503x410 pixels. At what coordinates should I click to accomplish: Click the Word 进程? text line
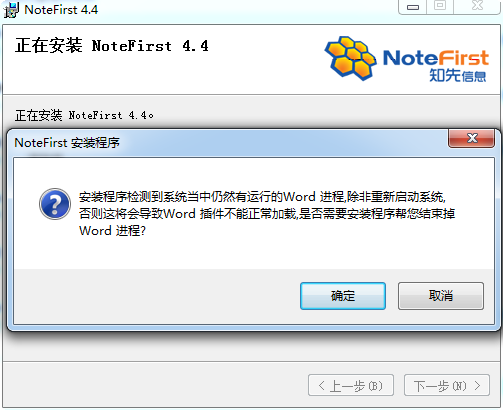pos(112,230)
